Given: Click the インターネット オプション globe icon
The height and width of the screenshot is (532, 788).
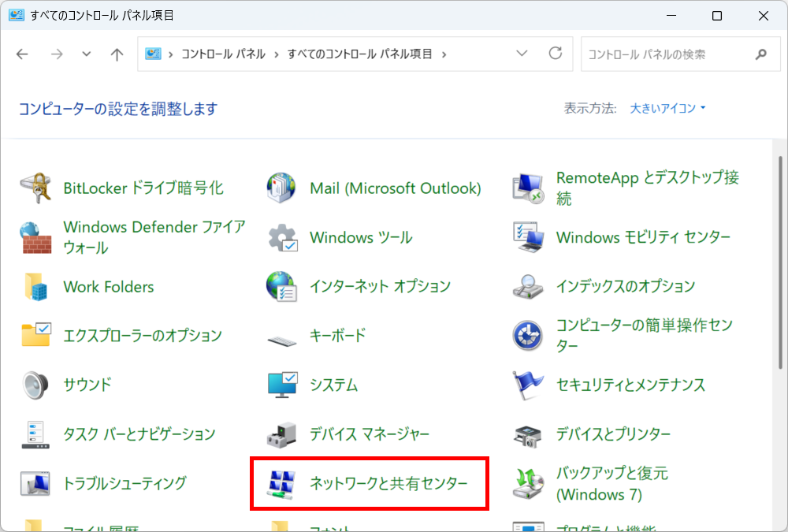Looking at the screenshot, I should 281,287.
